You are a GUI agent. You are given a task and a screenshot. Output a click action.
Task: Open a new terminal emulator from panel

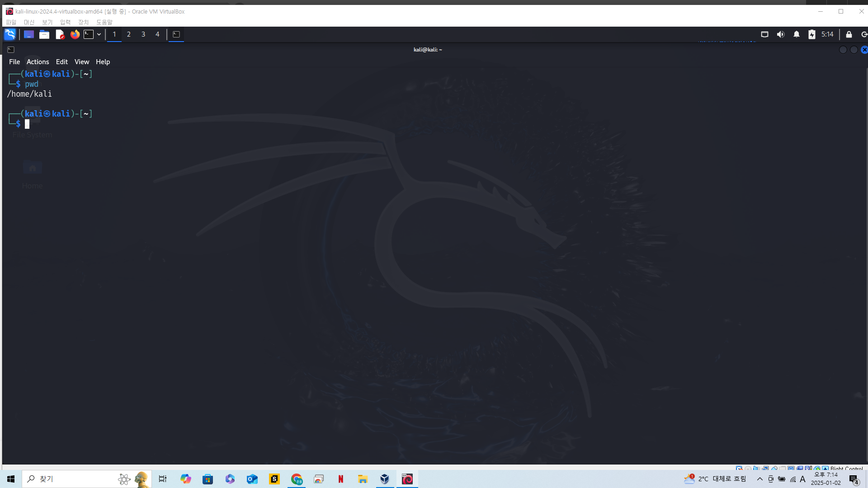point(89,34)
